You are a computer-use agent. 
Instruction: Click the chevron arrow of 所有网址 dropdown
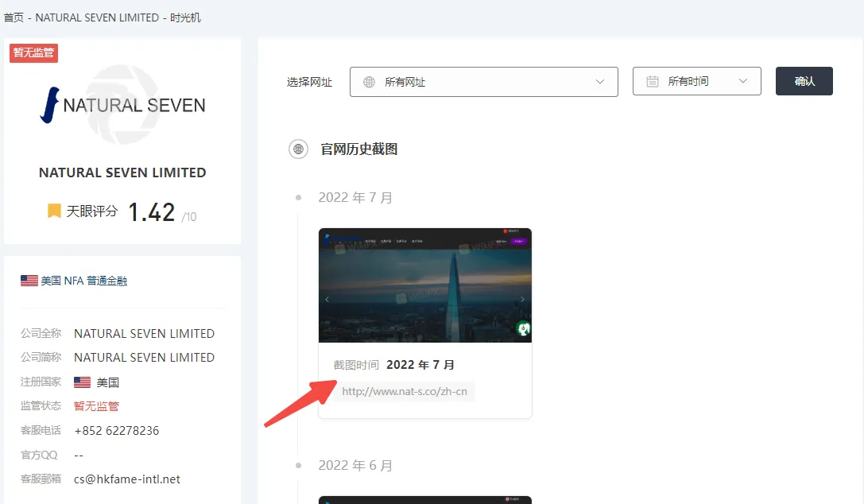coord(600,82)
